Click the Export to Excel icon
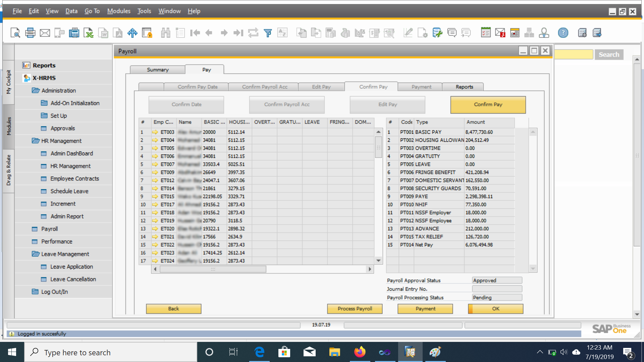Viewport: 644px width, 362px height. coord(89,33)
